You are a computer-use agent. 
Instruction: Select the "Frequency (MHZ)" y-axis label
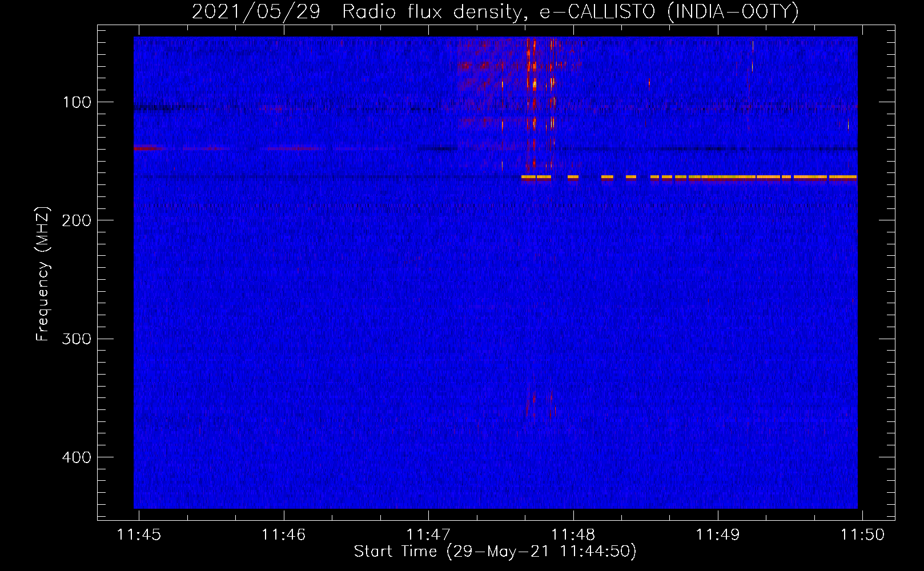[x=43, y=274]
